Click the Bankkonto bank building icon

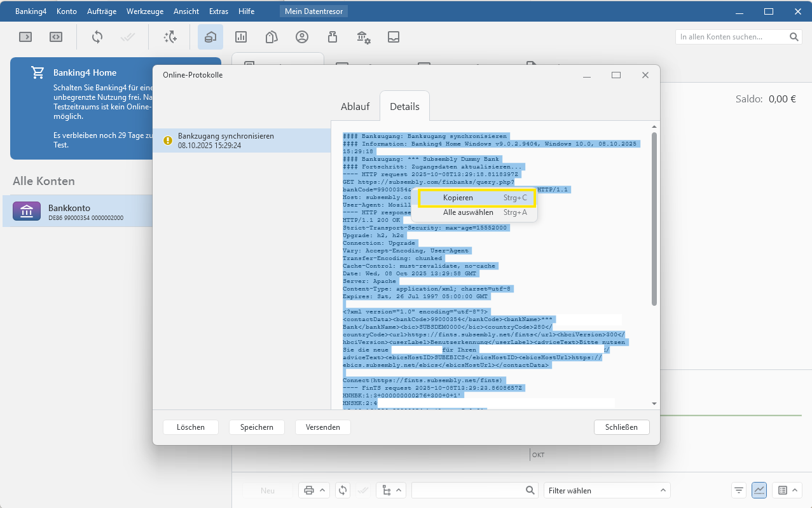pos(27,211)
